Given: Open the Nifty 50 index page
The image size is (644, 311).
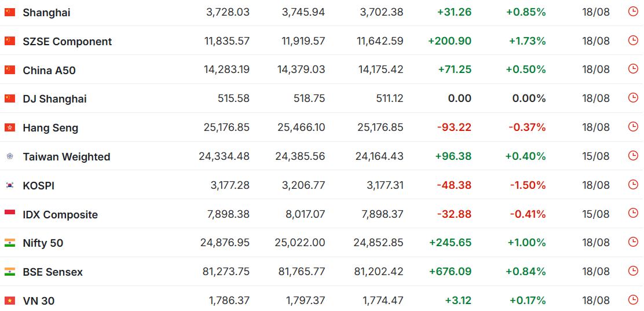Looking at the screenshot, I should [x=43, y=243].
